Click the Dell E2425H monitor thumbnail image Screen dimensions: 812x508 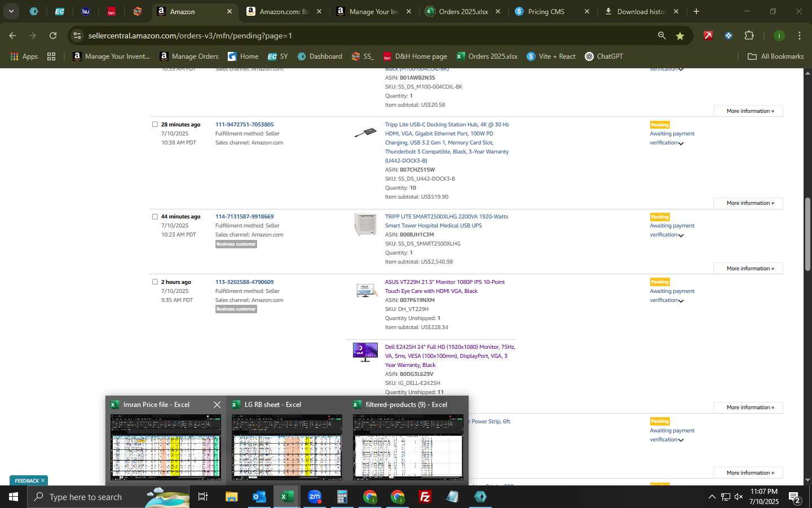coord(365,352)
